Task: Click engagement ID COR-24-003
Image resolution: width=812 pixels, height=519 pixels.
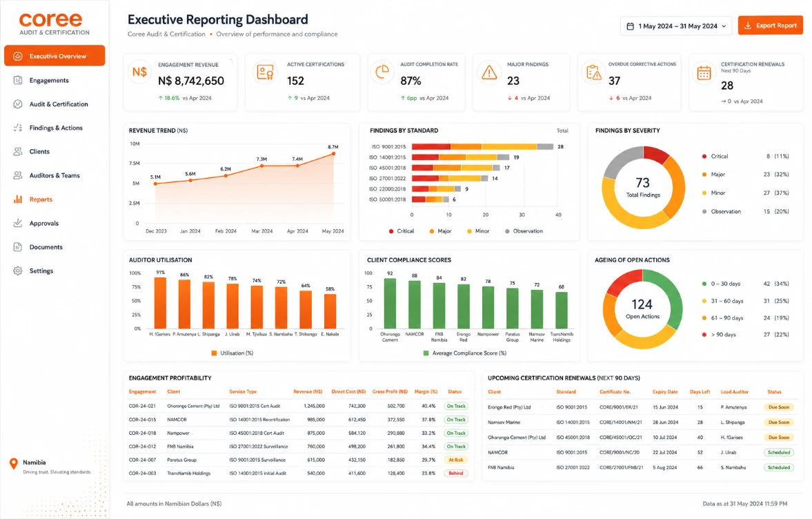Action: point(142,473)
